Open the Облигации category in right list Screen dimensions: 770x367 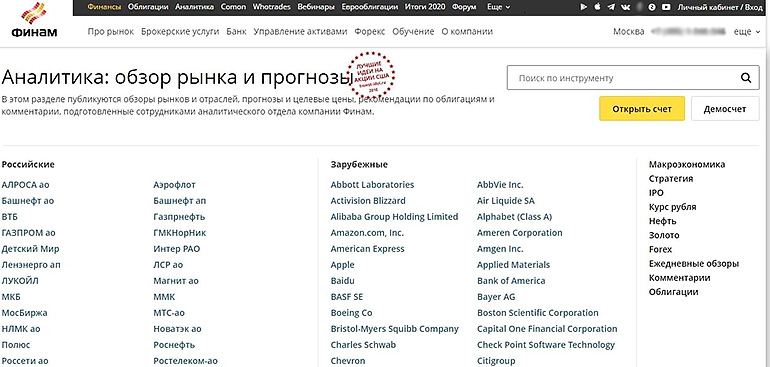[673, 292]
